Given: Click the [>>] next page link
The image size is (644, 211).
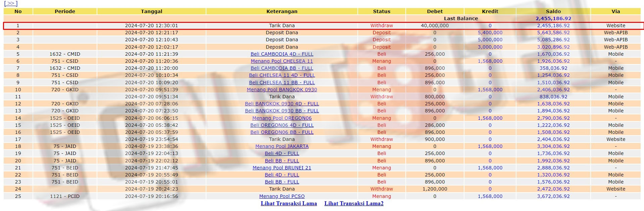Looking at the screenshot, I should [10, 3].
